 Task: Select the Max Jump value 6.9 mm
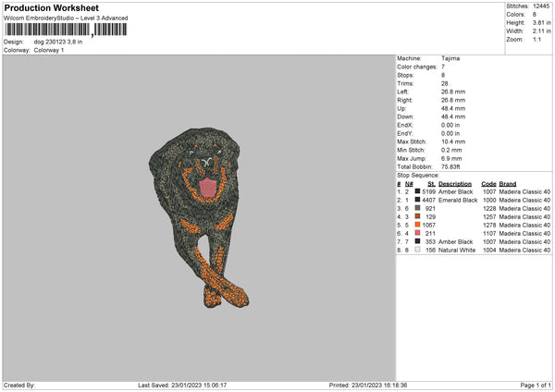coord(451,158)
